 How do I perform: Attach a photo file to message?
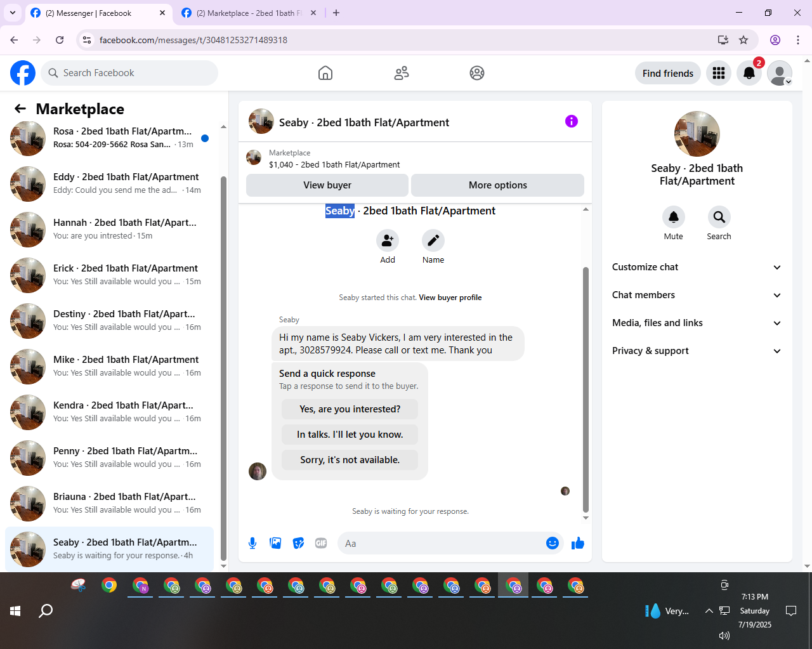pyautogui.click(x=275, y=543)
